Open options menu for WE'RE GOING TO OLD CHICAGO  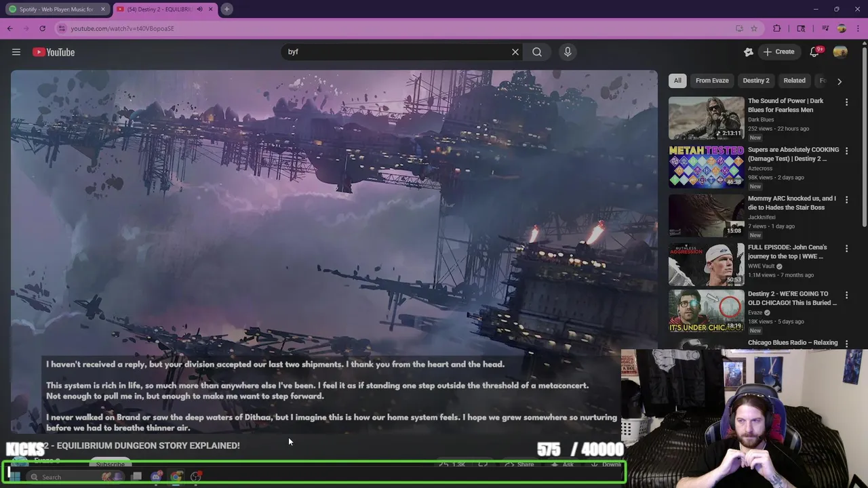click(846, 296)
